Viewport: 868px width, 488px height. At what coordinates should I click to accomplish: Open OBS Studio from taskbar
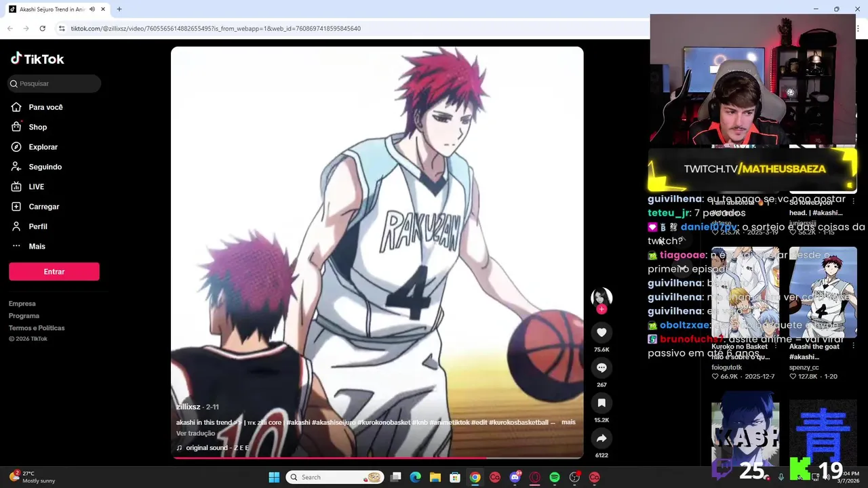coord(574,477)
